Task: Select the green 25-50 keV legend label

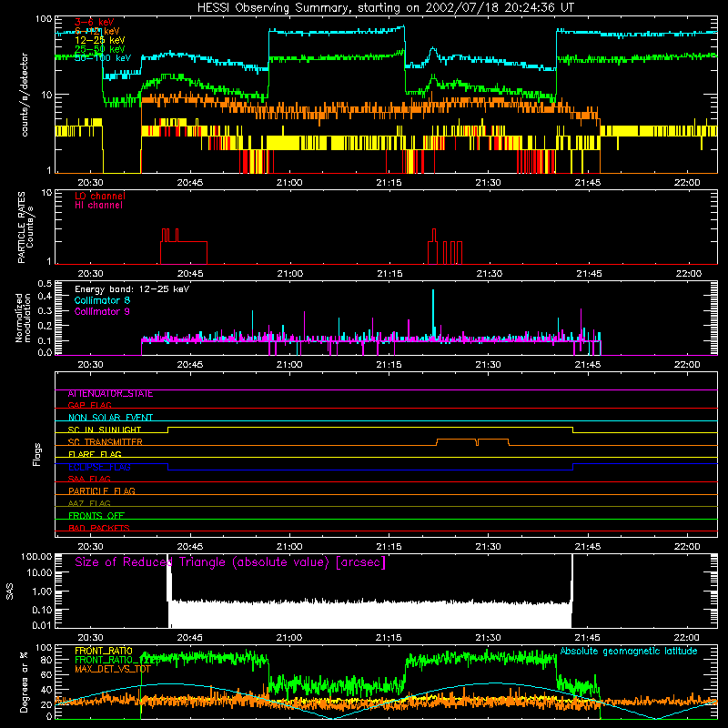Action: (x=99, y=49)
